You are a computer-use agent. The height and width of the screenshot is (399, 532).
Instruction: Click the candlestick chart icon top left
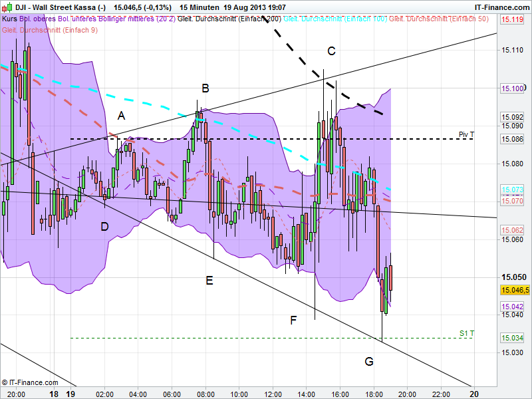6,5
